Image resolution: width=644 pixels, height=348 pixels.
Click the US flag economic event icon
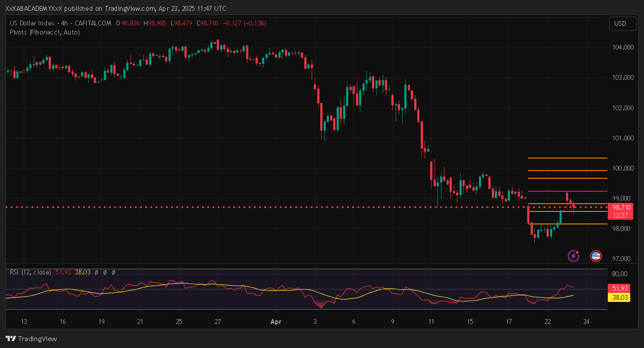point(596,256)
